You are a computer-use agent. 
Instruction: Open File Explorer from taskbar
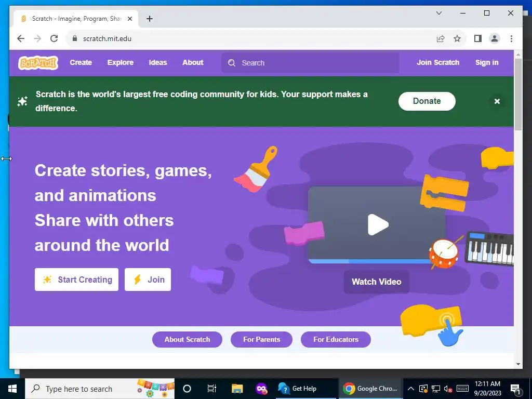click(x=237, y=389)
